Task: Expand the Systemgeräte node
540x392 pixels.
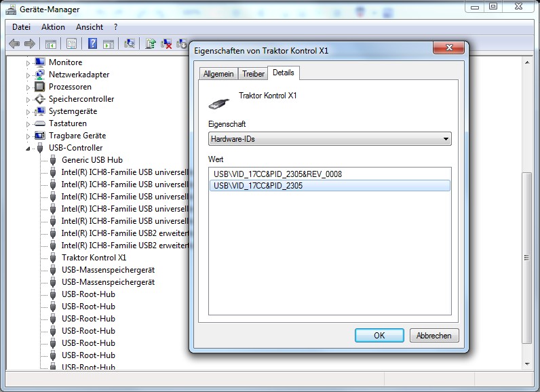Action: 28,112
